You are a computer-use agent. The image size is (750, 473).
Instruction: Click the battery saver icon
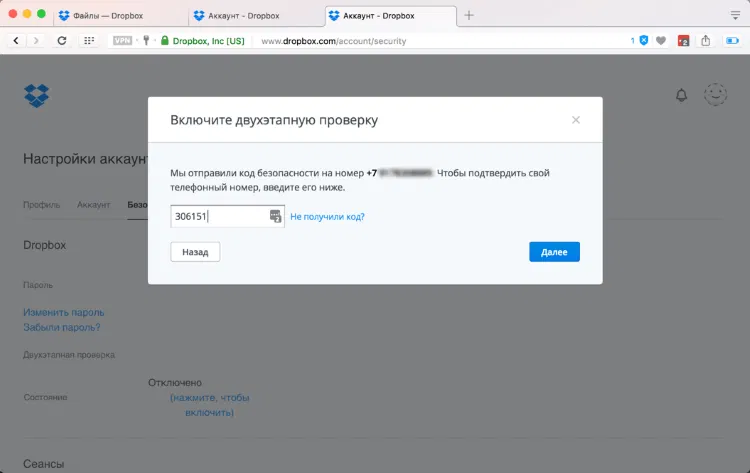point(732,41)
